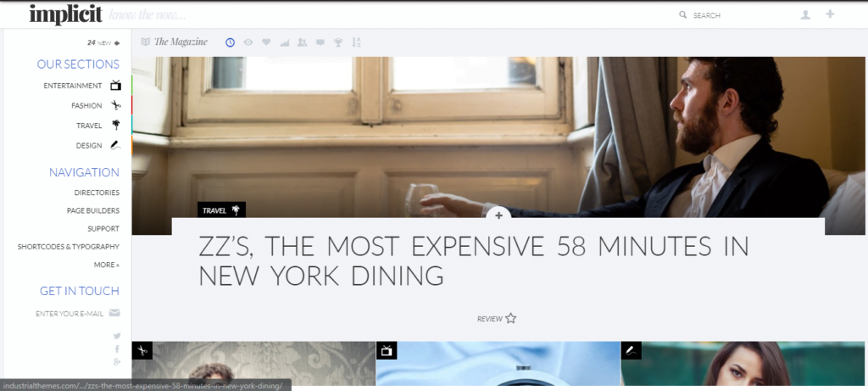Open the Fashion section
The width and height of the screenshot is (868, 391).
point(95,105)
